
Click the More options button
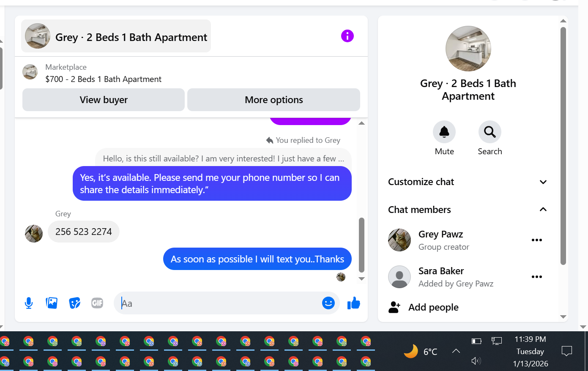(x=273, y=100)
